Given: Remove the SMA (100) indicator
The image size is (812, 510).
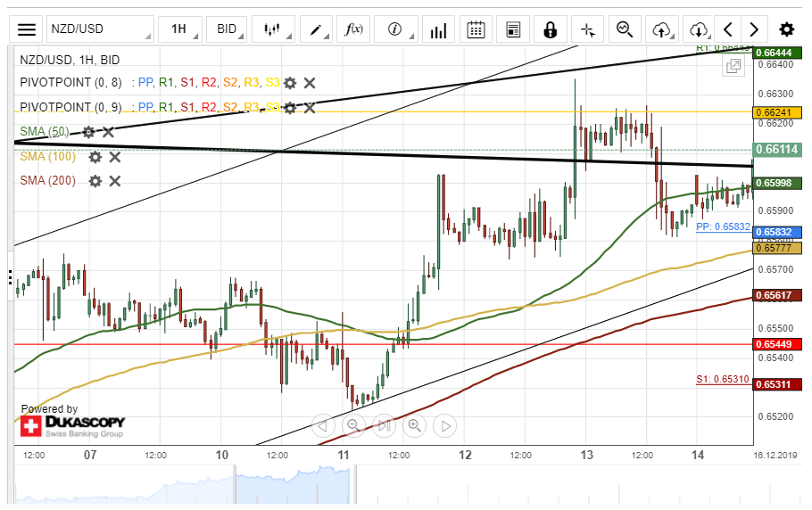Looking at the screenshot, I should [115, 157].
